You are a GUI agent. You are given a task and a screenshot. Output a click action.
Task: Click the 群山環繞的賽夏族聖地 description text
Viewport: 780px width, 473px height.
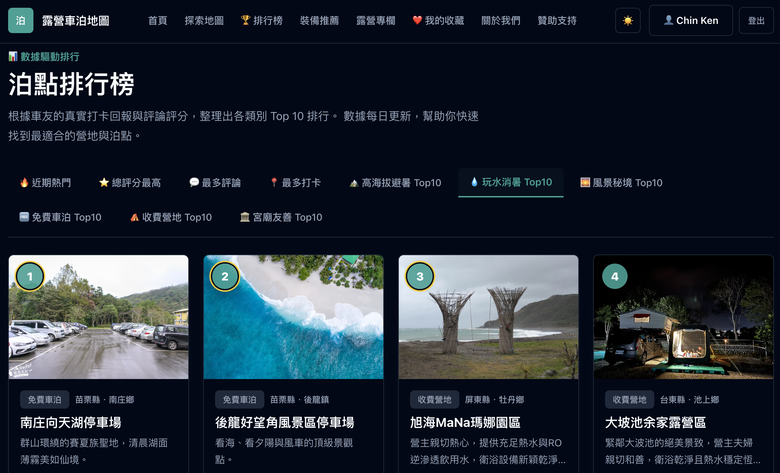[94, 451]
